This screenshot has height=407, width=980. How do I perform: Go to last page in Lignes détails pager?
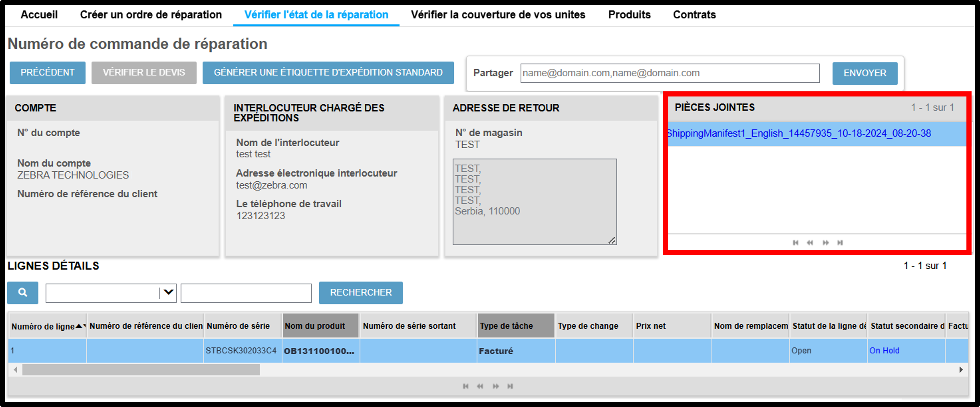510,386
